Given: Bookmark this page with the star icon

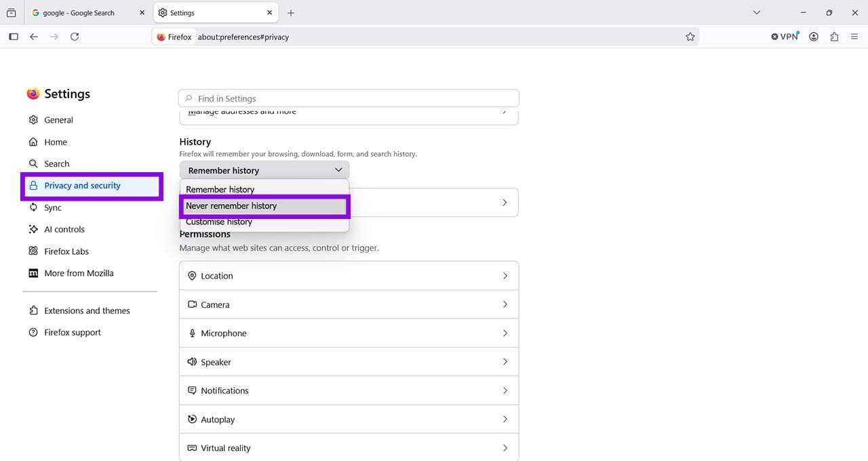Looking at the screenshot, I should (690, 37).
